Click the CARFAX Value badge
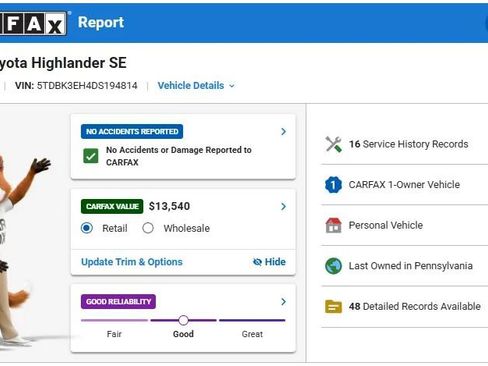Screen dimensions: 488x366 tap(112, 206)
